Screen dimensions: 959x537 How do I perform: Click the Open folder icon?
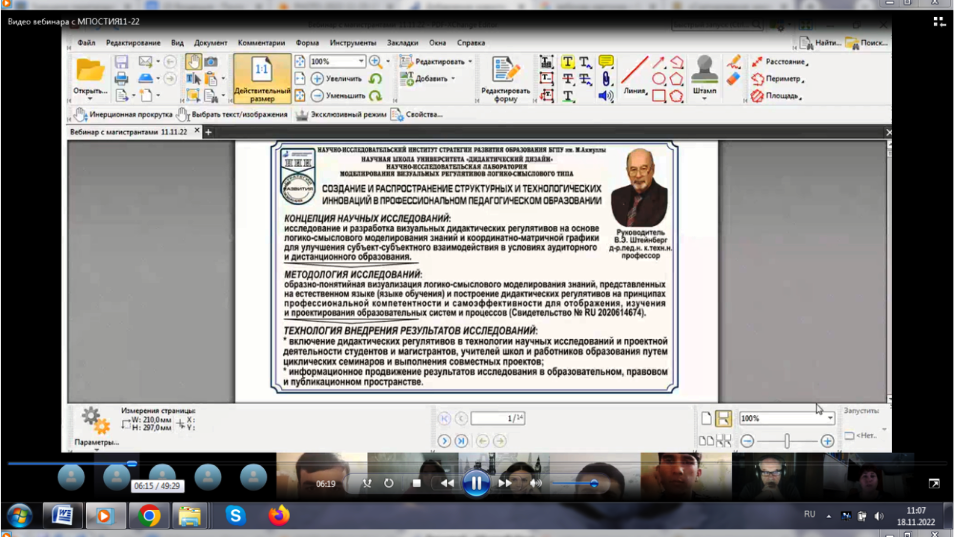point(90,73)
